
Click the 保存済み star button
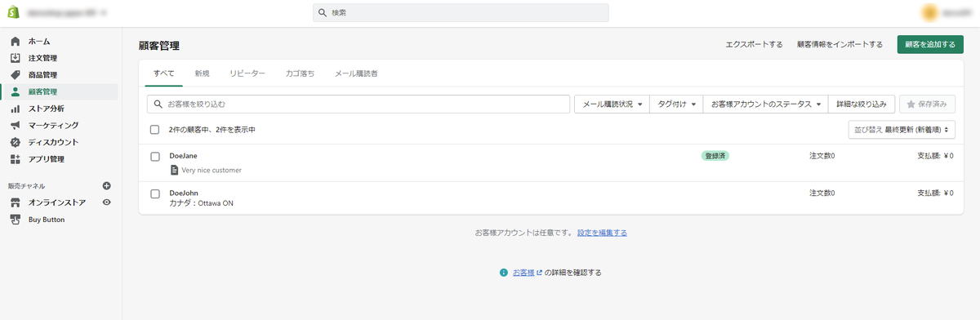(927, 104)
